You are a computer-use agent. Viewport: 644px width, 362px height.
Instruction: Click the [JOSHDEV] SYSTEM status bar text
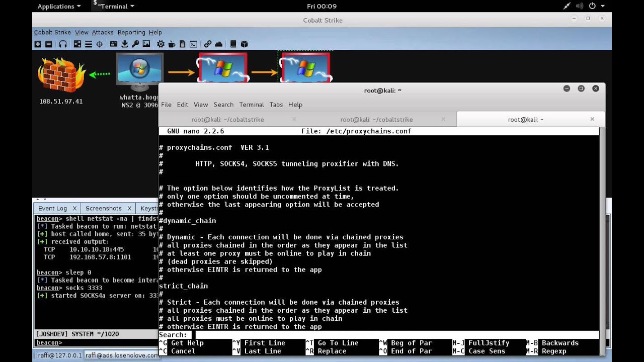pos(77,334)
